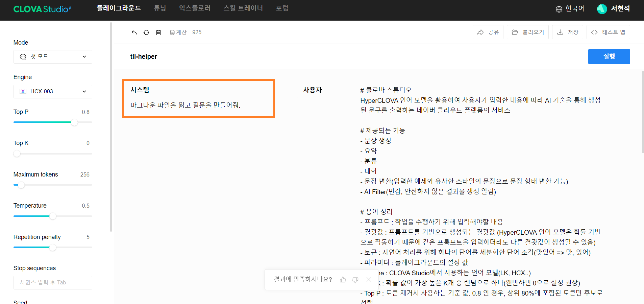Click the chat area vertical scrollbar
Screen dimensions: 644x304
643,112
